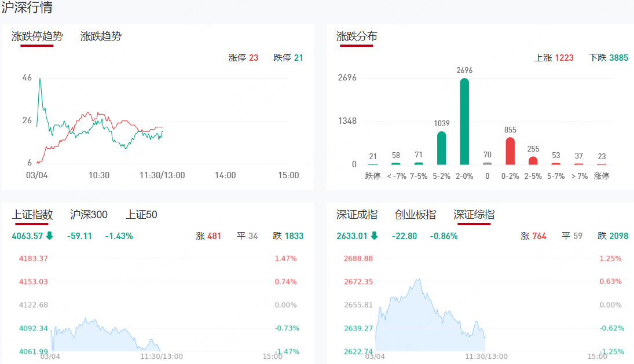Screen dimensions: 634x364
Task: Select the 深证综指 tab
Action: [x=474, y=215]
